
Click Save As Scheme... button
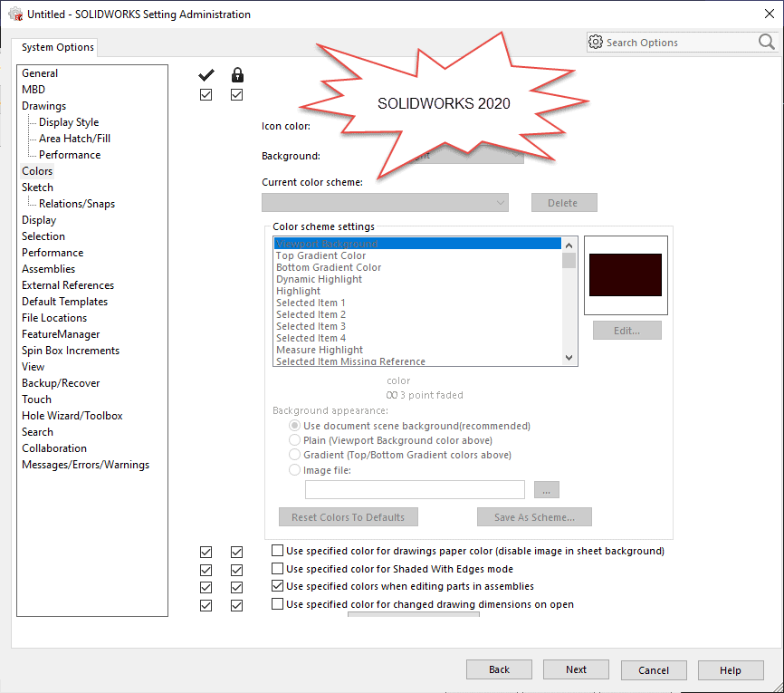(534, 517)
